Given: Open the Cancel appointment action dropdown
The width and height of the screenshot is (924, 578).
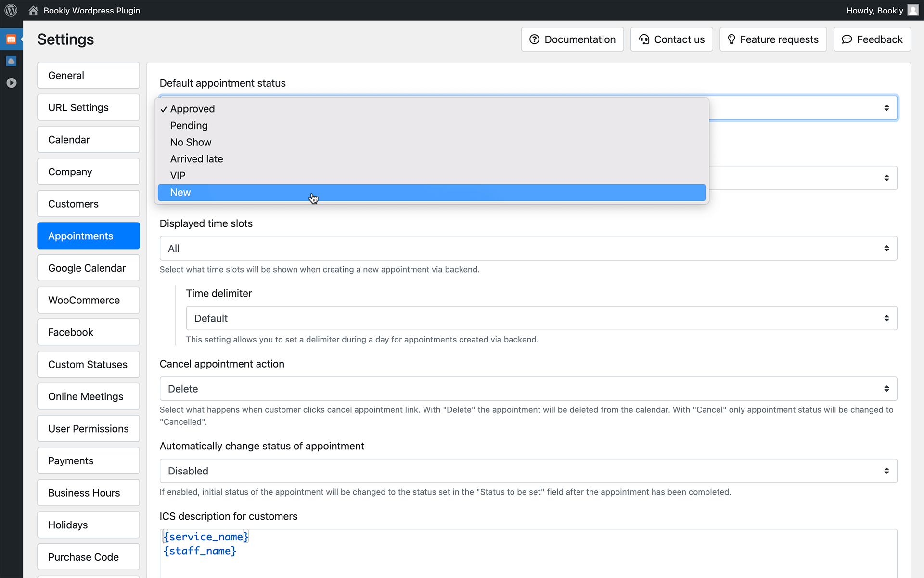Looking at the screenshot, I should coord(528,389).
